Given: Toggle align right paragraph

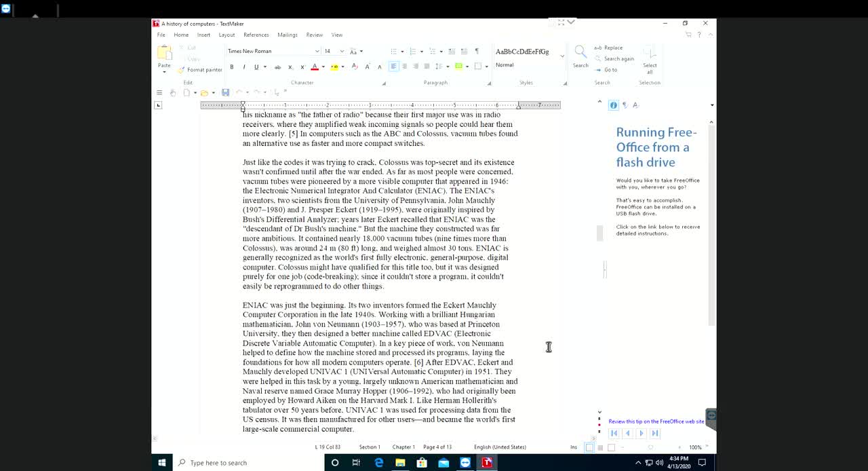Looking at the screenshot, I should (416, 67).
